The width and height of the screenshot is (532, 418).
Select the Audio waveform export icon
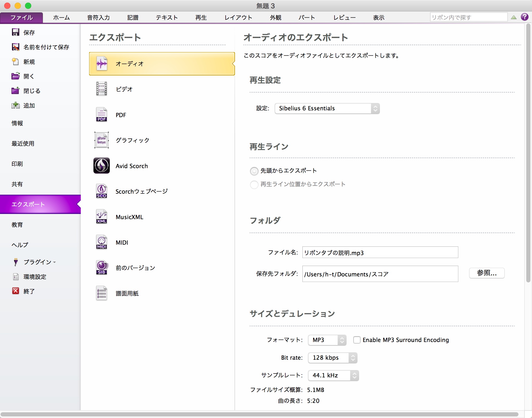102,64
